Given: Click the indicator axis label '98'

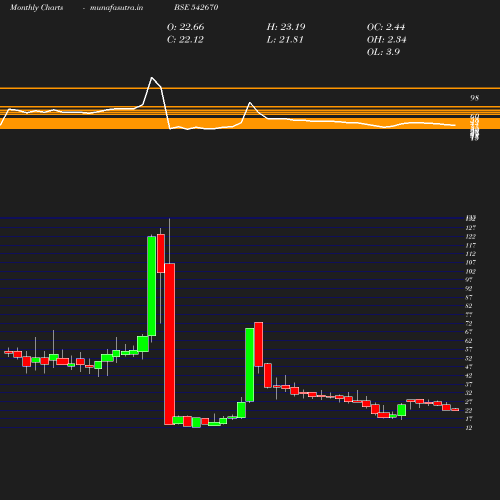Looking at the screenshot, I should click(x=474, y=98).
